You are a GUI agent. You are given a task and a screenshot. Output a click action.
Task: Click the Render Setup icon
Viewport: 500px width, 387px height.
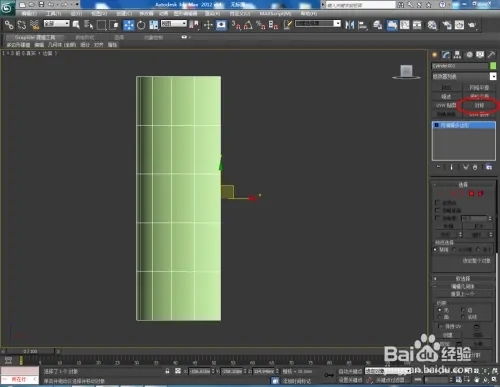pos(446,25)
